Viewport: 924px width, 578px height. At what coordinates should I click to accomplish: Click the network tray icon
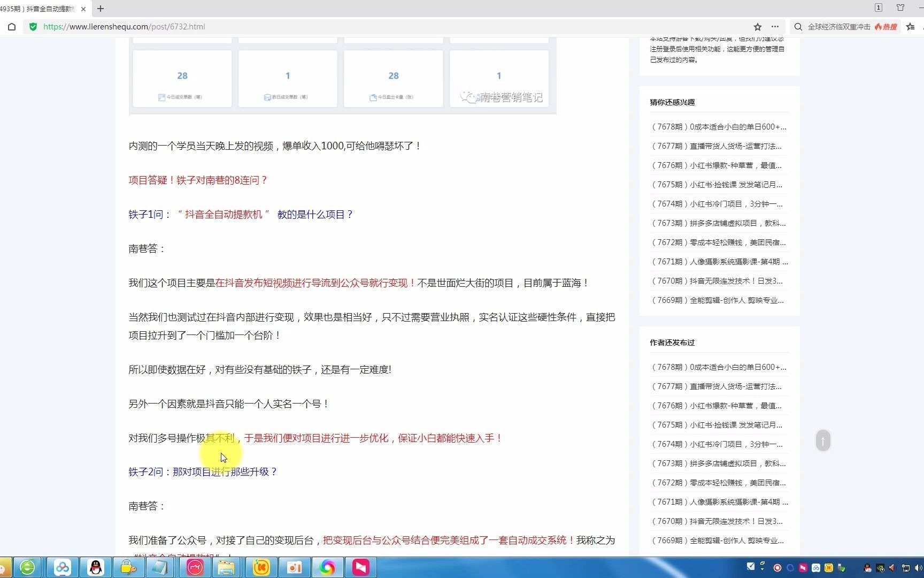906,568
